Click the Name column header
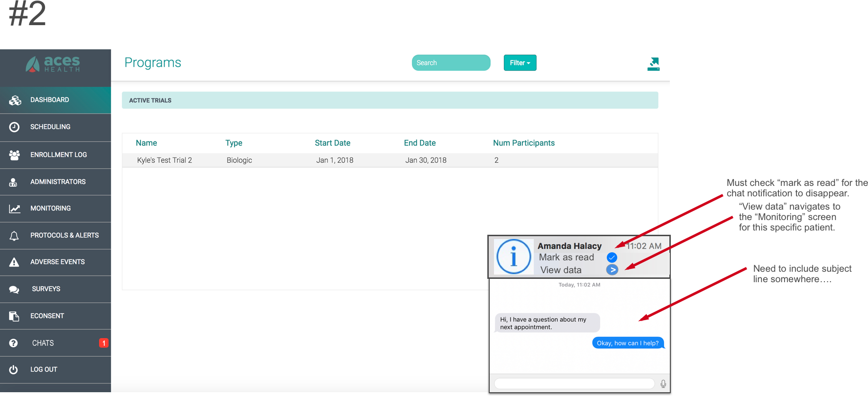 pyautogui.click(x=146, y=143)
